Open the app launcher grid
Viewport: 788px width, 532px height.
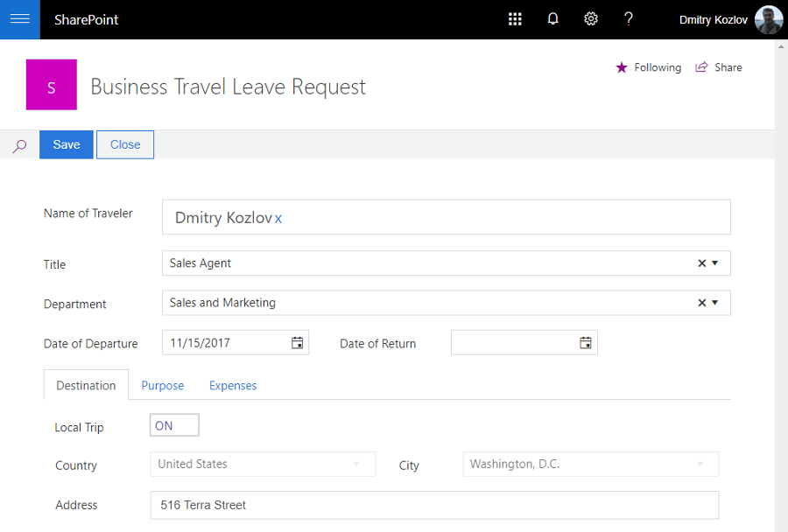point(515,19)
